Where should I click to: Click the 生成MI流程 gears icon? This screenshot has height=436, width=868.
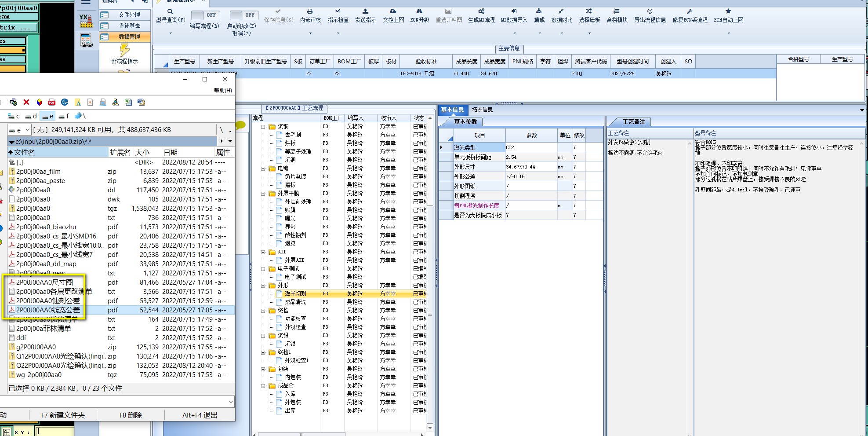coord(481,11)
